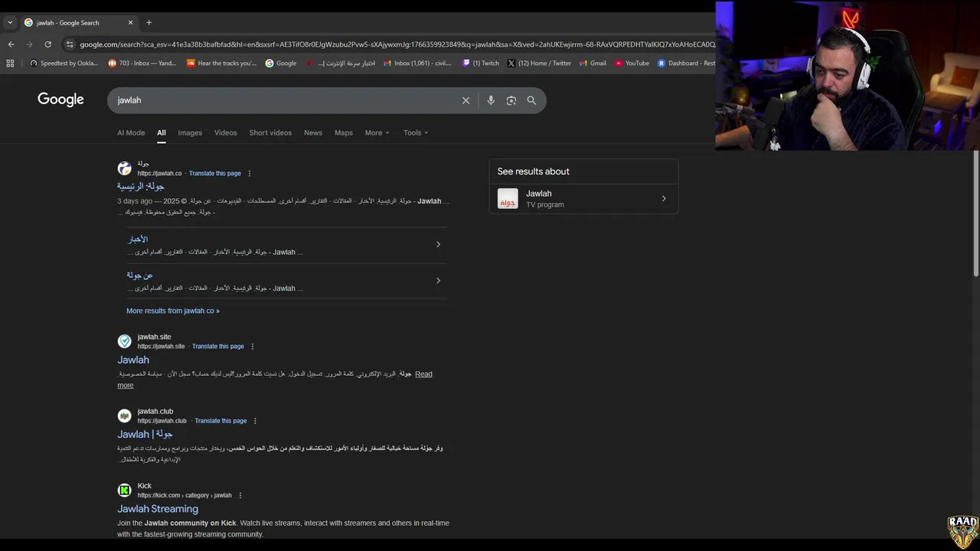The height and width of the screenshot is (551, 980).
Task: Translate the jawlah.co result page
Action: tap(215, 174)
